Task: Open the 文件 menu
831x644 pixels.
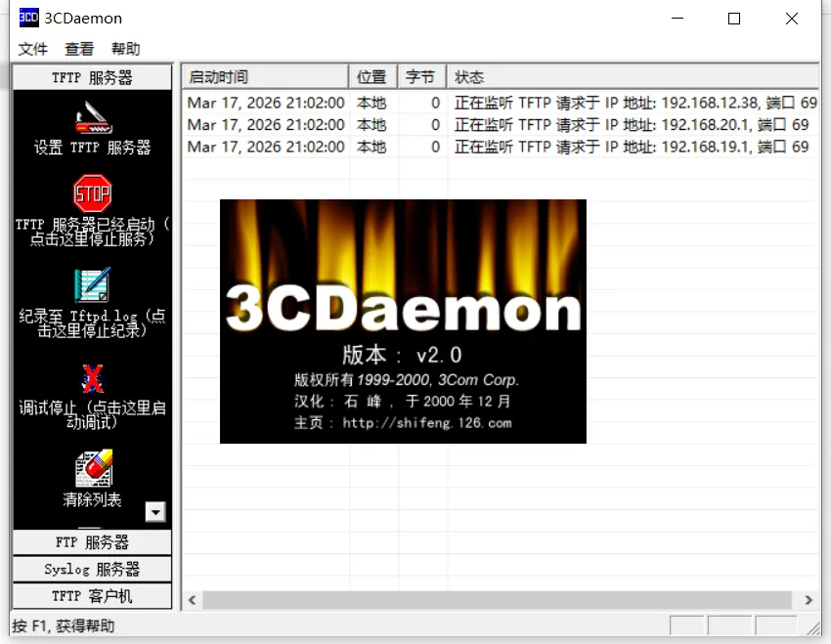Action: [33, 49]
